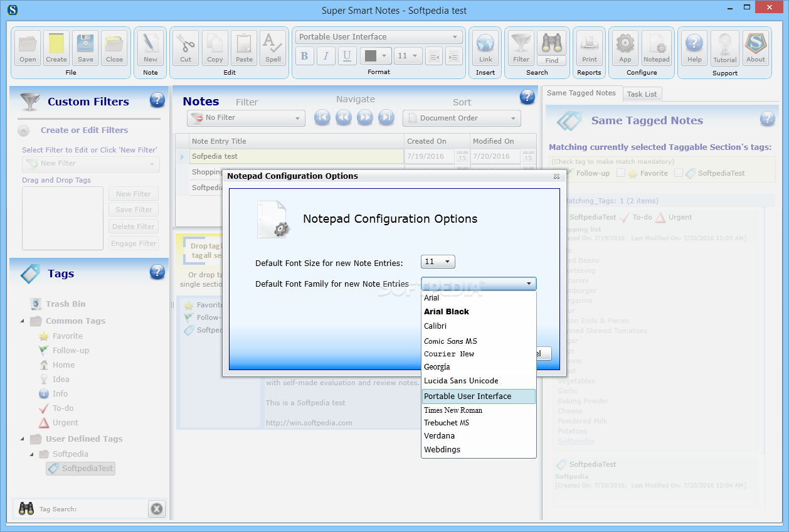This screenshot has width=789, height=532.
Task: Navigate to first note button
Action: [x=322, y=117]
